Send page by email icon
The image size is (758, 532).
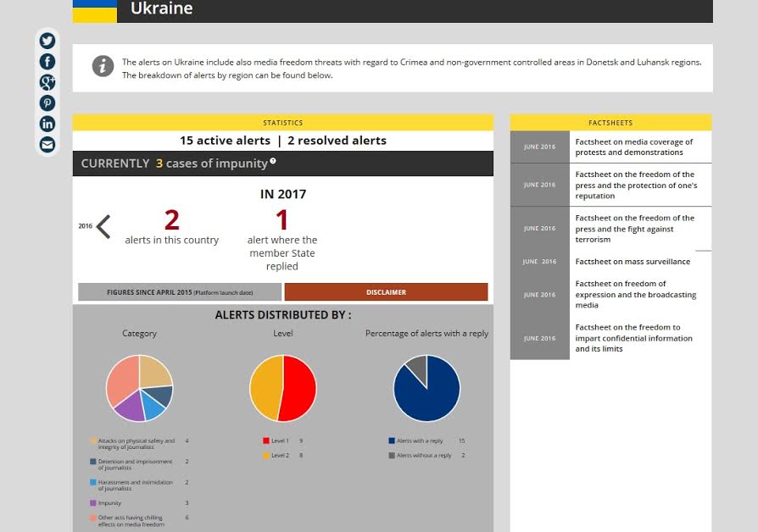point(47,145)
